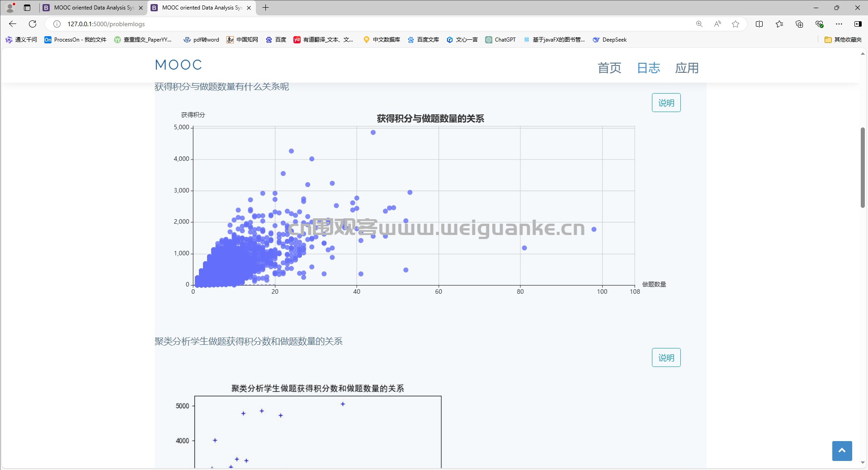Open the 百度 bookmark
Screen dimensions: 868x470
pyautogui.click(x=276, y=40)
